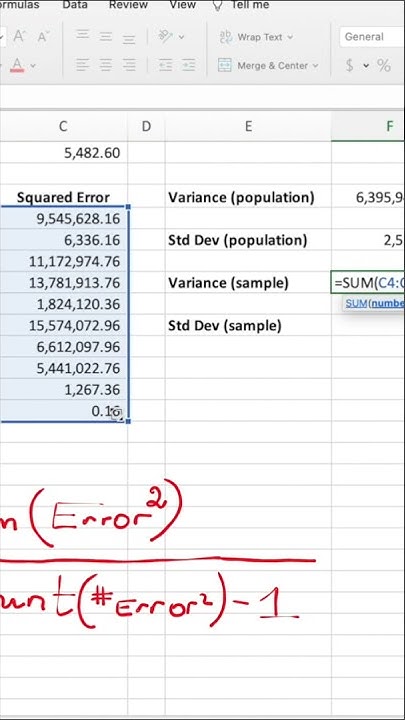Select the Squared Error header cell
Image resolution: width=405 pixels, height=720 pixels.
click(63, 197)
